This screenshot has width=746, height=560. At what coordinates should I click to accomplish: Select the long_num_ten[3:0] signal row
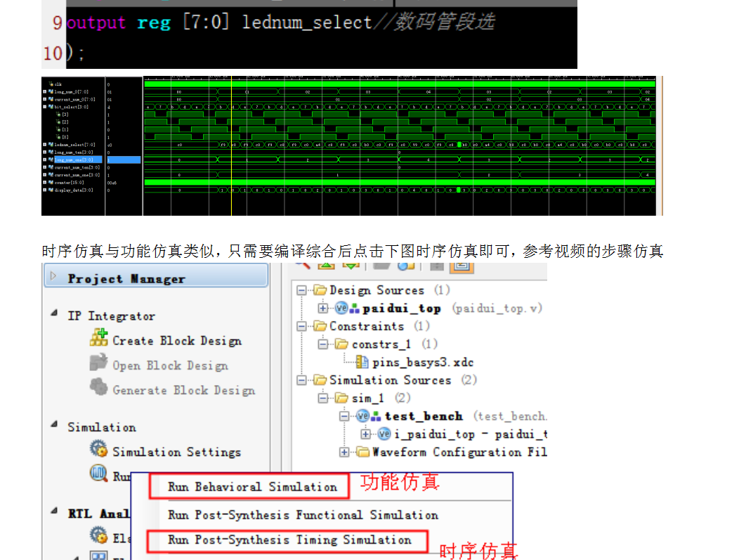coord(72,152)
